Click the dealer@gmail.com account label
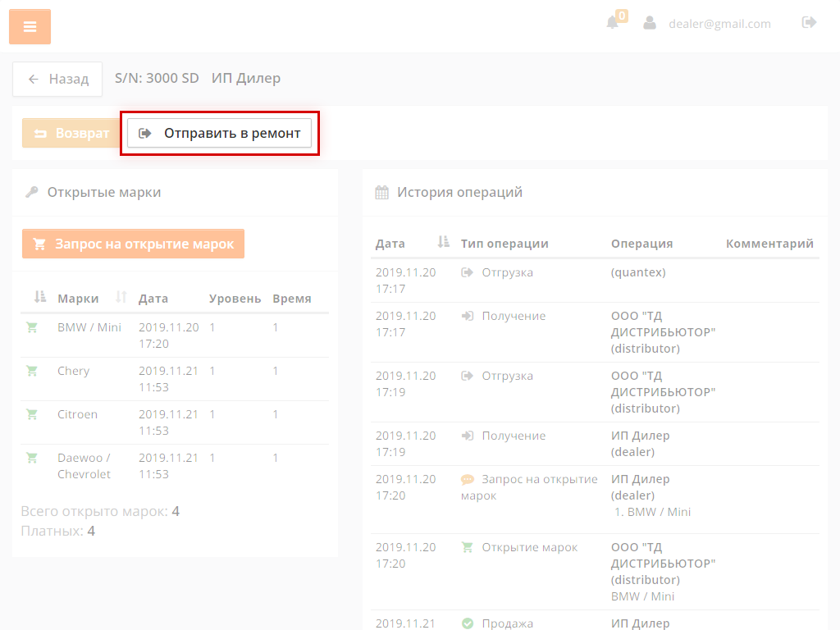 tap(719, 24)
